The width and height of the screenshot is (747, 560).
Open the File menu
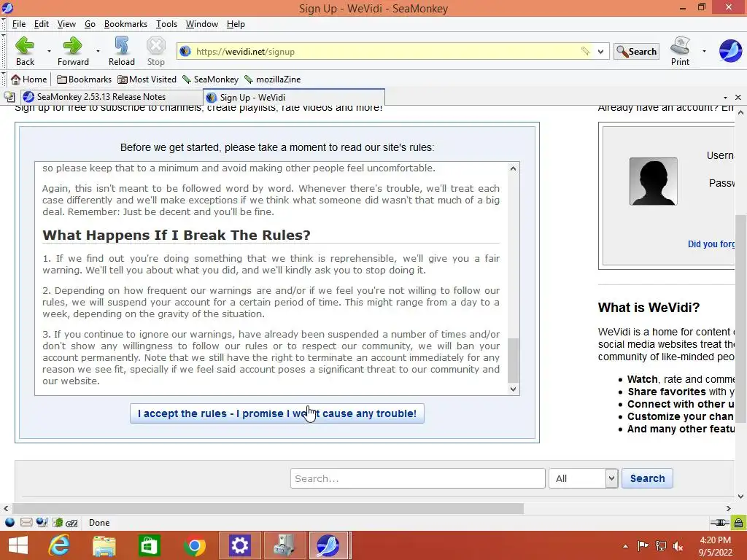coord(18,24)
